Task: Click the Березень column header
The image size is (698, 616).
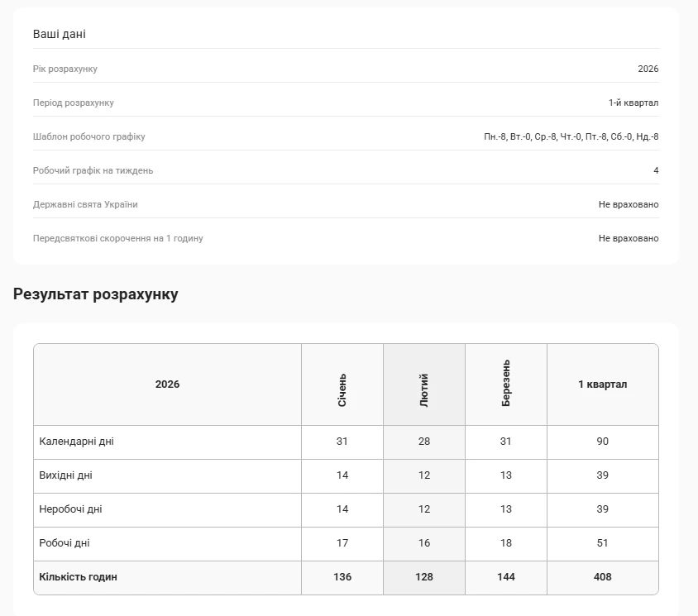Action: click(506, 384)
